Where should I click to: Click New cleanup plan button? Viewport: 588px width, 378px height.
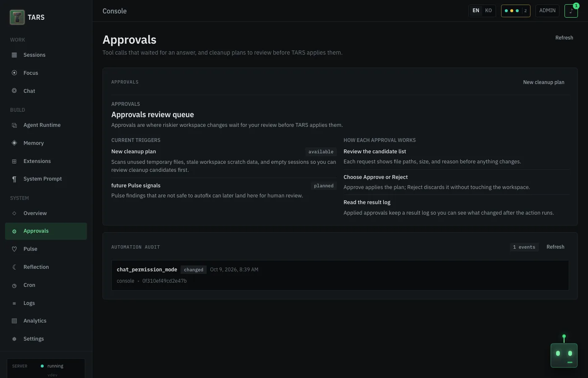(543, 82)
